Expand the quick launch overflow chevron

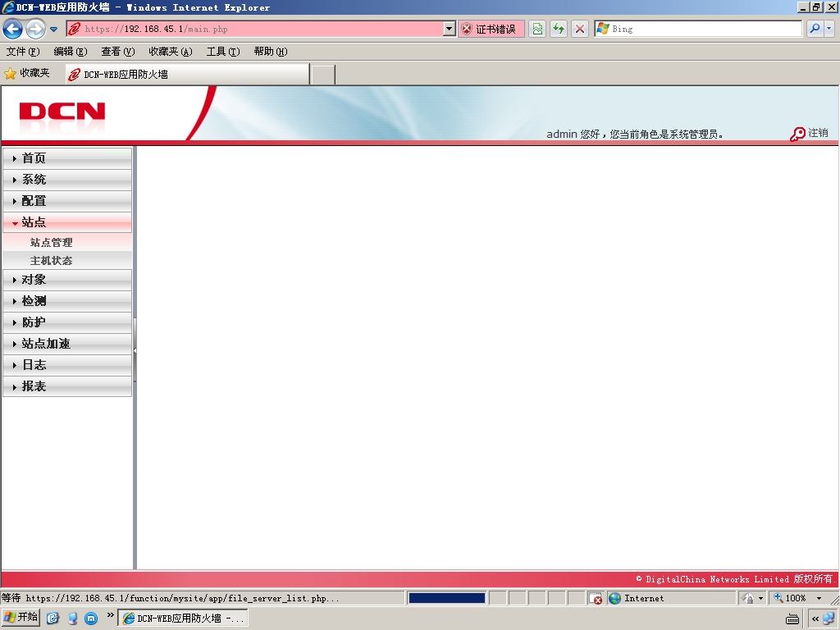111,615
